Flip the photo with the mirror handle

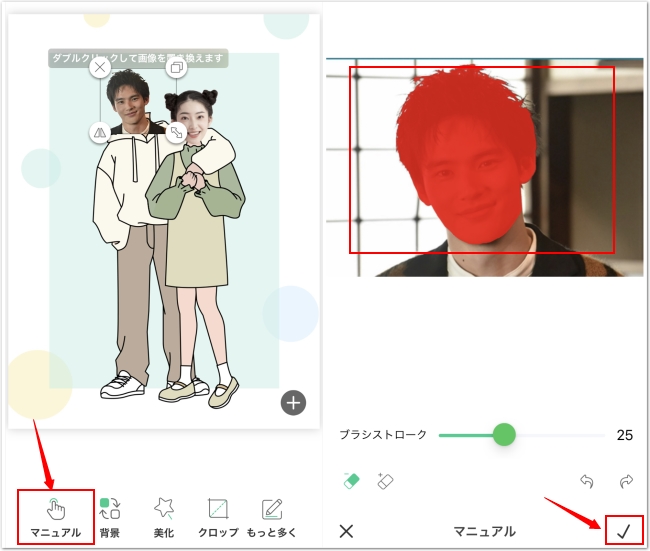100,133
